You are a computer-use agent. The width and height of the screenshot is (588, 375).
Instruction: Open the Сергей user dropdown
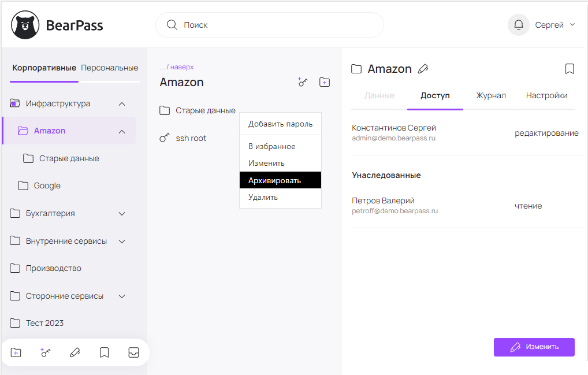555,25
